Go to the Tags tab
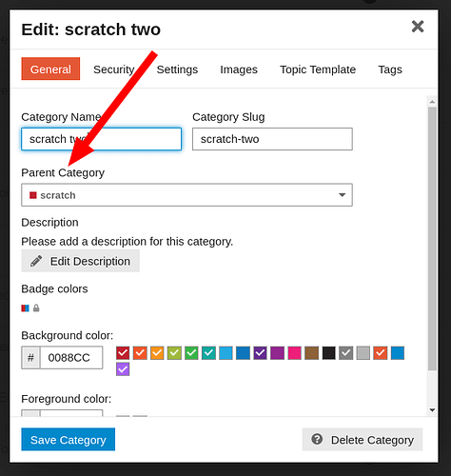This screenshot has height=476, width=451. click(x=390, y=69)
